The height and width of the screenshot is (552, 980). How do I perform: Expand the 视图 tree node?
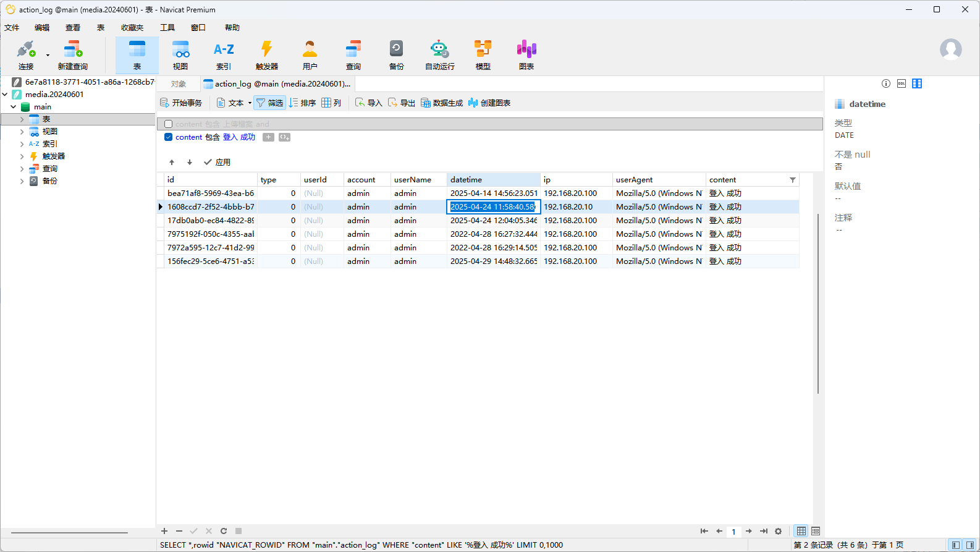point(22,132)
